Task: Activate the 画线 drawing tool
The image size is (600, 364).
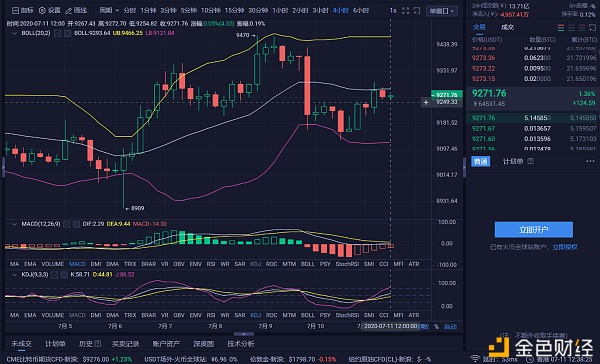Action: coord(76,10)
